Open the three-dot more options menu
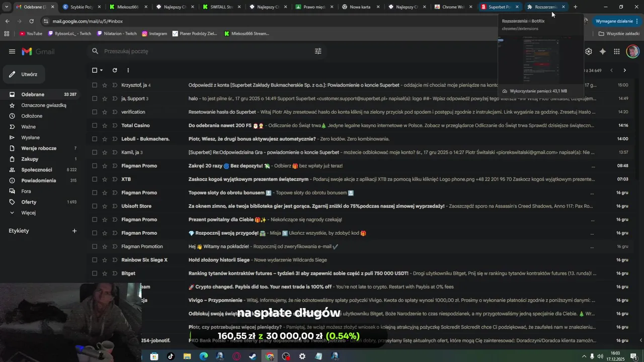 point(128,70)
